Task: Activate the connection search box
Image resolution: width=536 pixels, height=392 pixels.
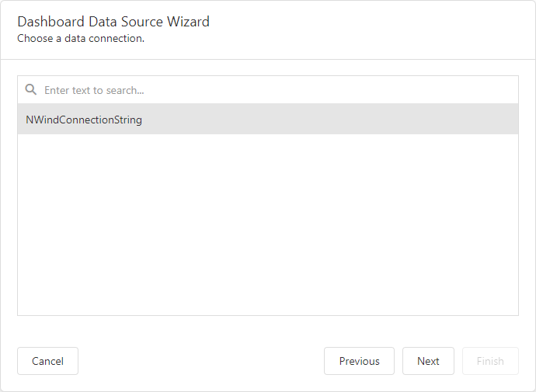Action: (x=268, y=90)
